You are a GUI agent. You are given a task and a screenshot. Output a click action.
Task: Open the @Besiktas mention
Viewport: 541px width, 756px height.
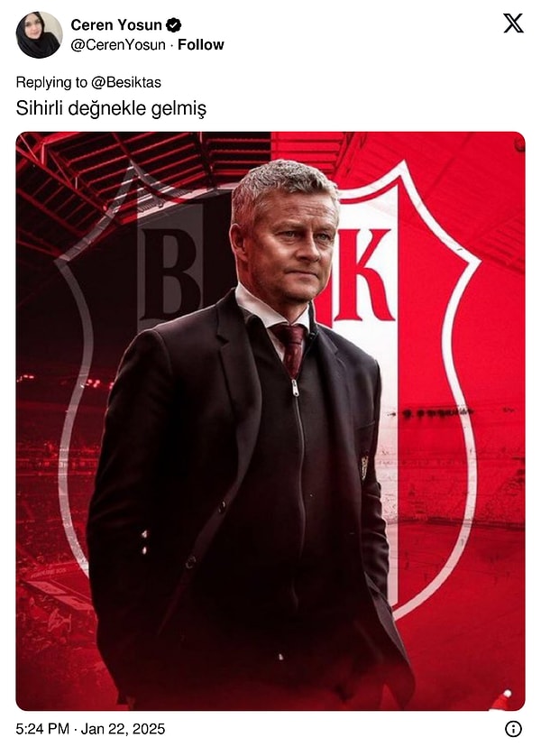click(x=125, y=82)
